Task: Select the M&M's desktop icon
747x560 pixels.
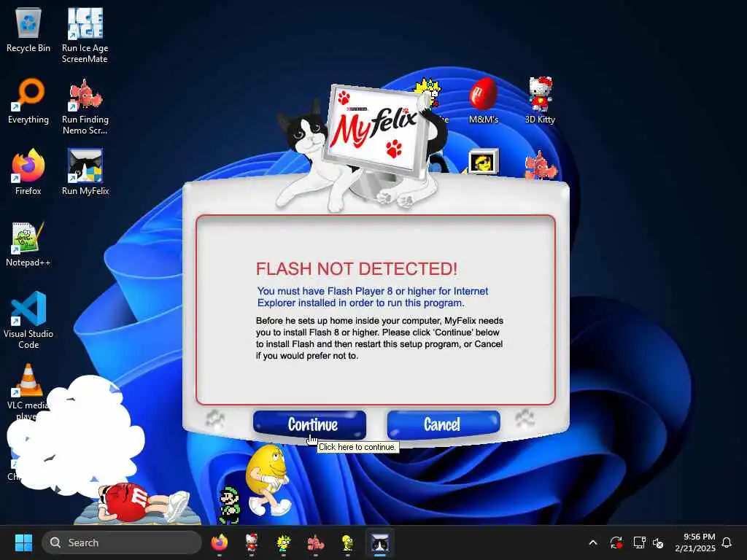Action: (x=483, y=101)
